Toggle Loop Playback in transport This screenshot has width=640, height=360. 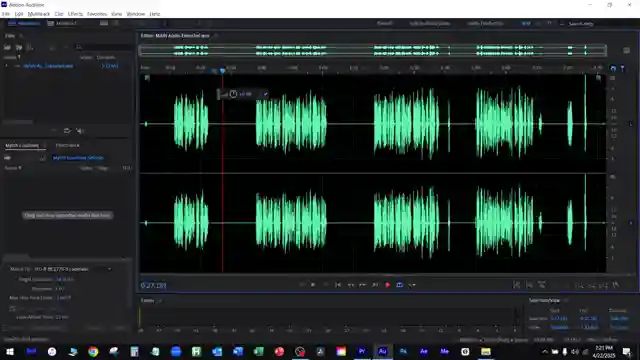(x=400, y=285)
